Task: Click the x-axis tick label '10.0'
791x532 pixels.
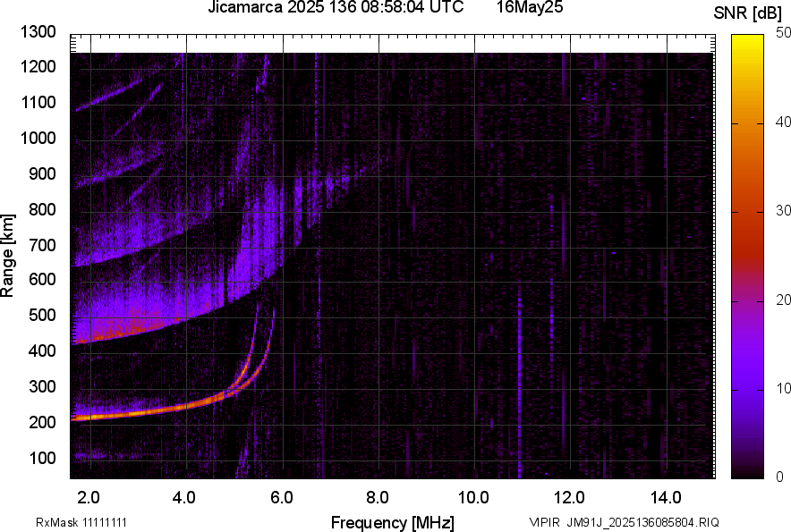Action: [473, 498]
